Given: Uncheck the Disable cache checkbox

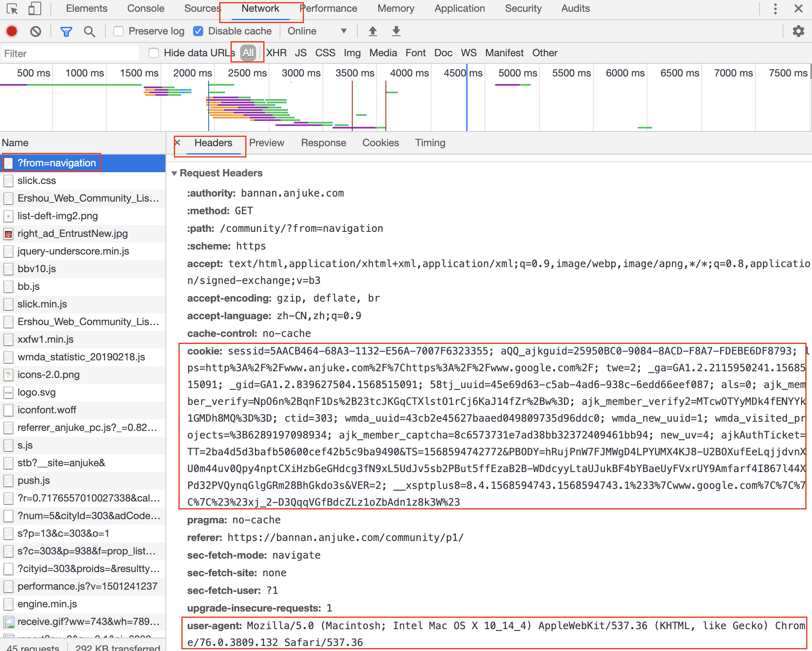Looking at the screenshot, I should point(198,31).
